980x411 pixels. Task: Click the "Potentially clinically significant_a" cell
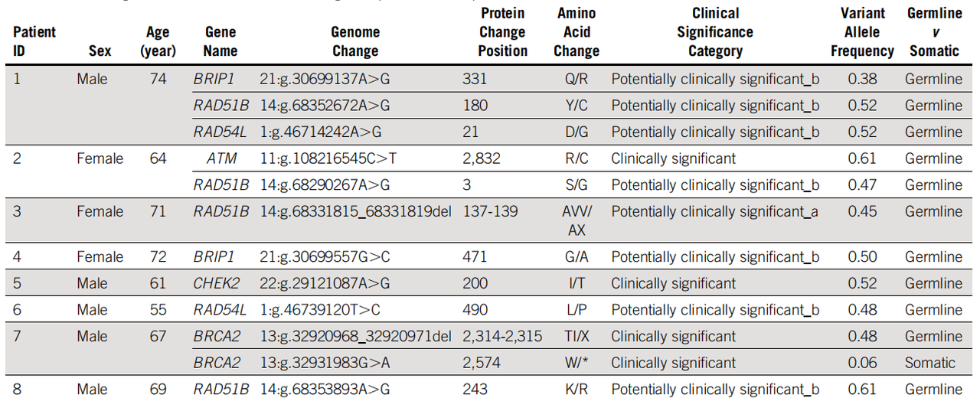714,212
